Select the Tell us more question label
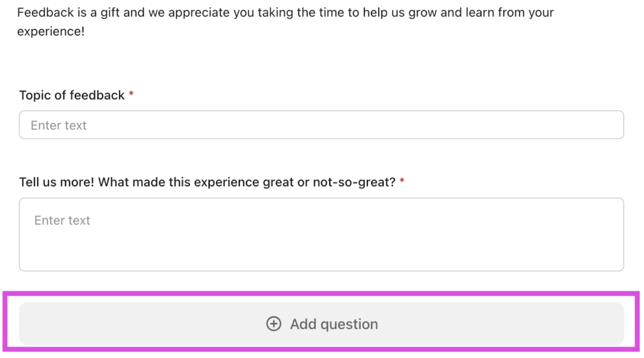Viewport: 644px width, 358px height. point(207,182)
